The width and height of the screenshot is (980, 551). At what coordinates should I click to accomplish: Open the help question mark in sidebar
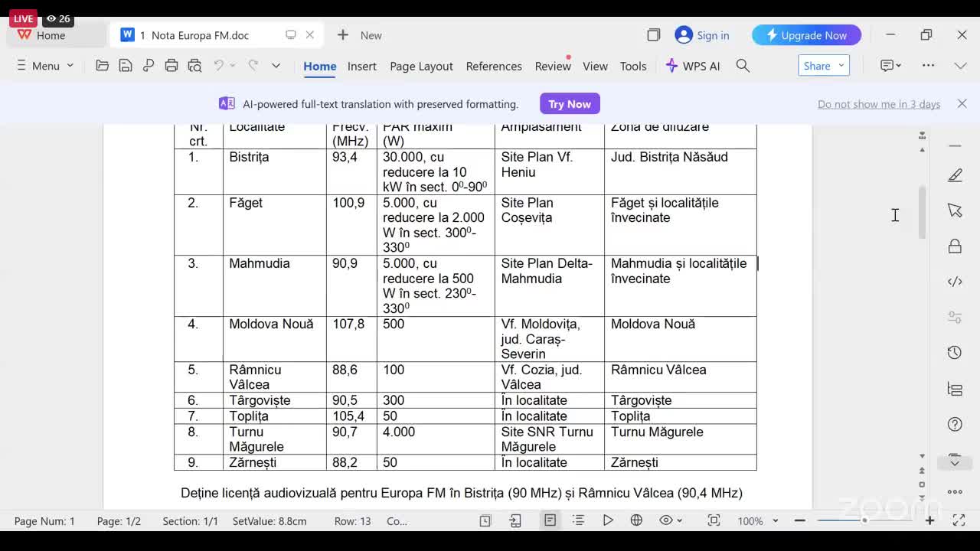(955, 424)
